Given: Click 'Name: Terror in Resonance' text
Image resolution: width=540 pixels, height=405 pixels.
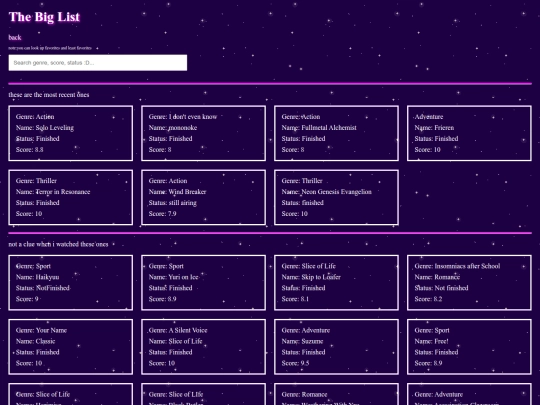Looking at the screenshot, I should click(53, 192).
